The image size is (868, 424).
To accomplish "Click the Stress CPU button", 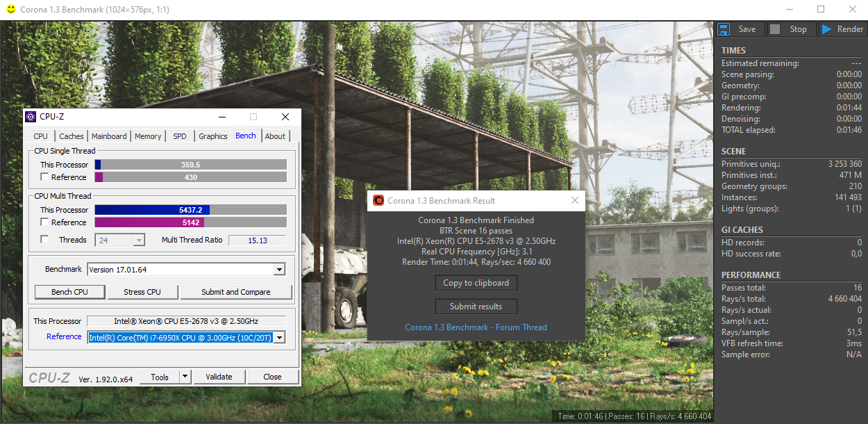I will 142,292.
